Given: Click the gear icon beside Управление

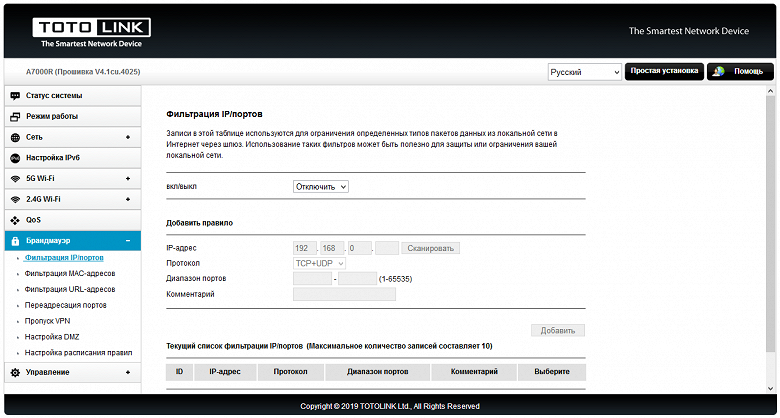Looking at the screenshot, I should click(x=15, y=373).
